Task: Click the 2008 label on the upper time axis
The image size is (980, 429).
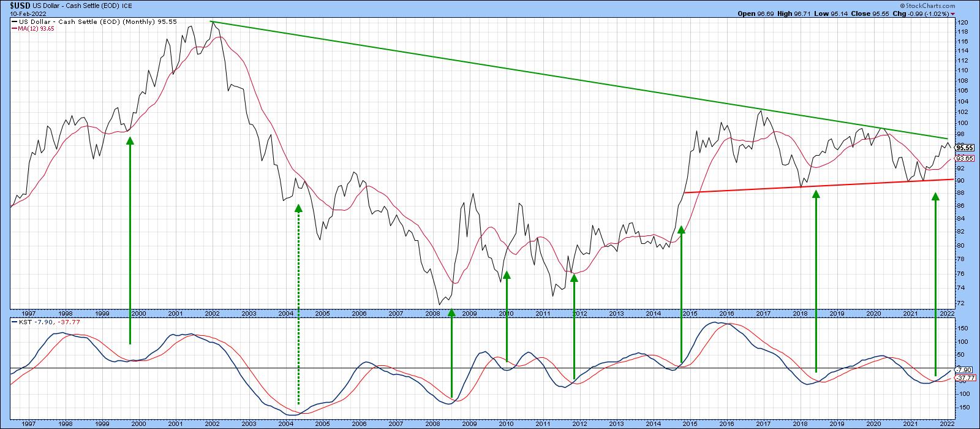Action: coord(432,313)
